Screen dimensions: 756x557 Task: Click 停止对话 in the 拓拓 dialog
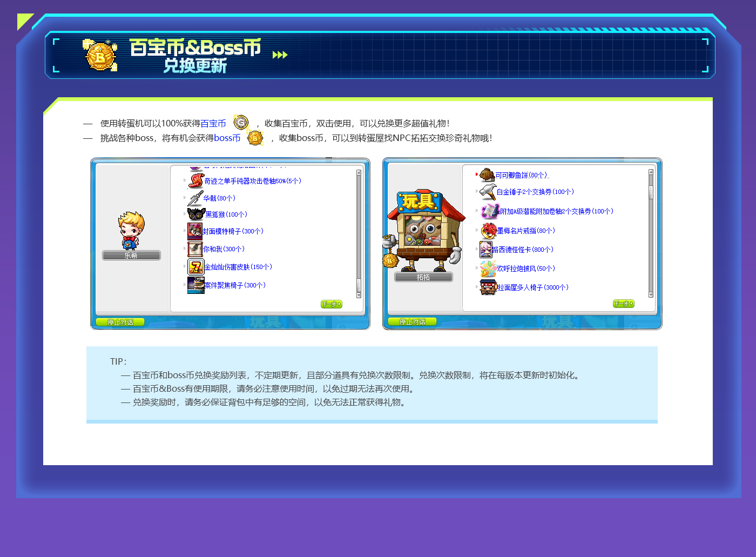tap(412, 322)
